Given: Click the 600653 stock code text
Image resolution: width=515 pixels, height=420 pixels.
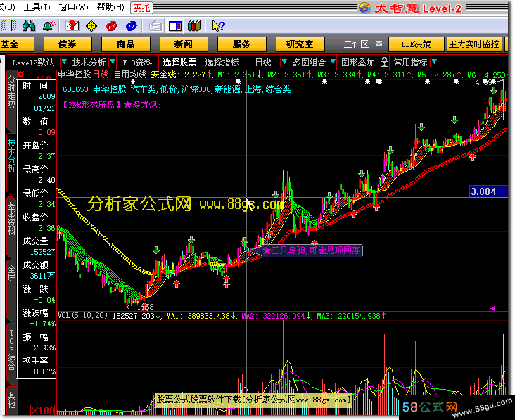Looking at the screenshot, I should click(75, 89).
